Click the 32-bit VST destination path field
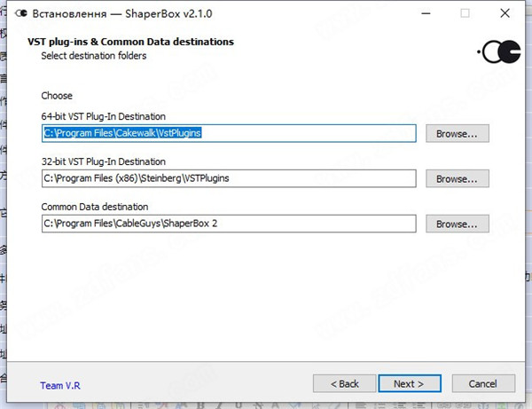Viewport: 532px width, 409px height. point(229,178)
